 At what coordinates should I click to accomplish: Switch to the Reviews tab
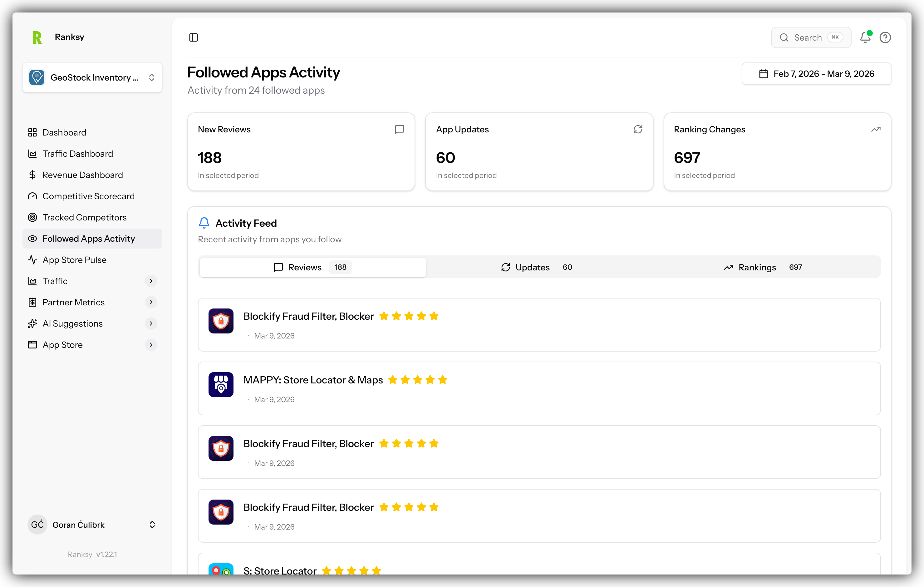pos(313,267)
